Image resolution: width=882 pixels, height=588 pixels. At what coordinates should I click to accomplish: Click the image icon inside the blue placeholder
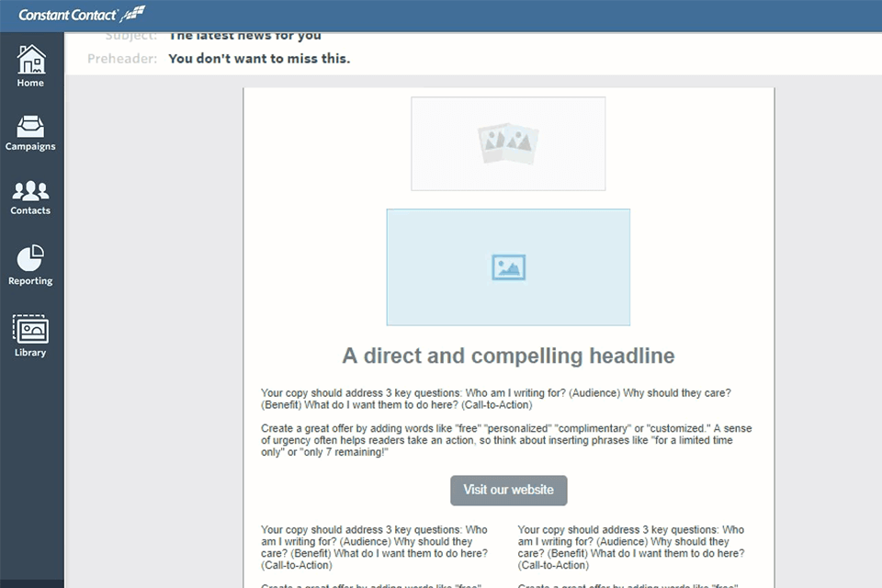(508, 266)
